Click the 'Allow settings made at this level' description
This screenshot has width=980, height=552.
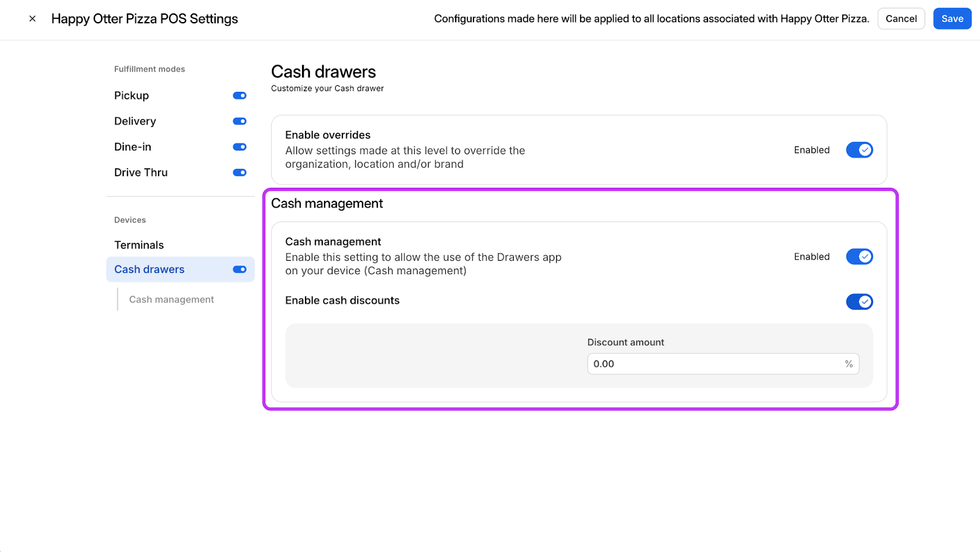coord(405,157)
